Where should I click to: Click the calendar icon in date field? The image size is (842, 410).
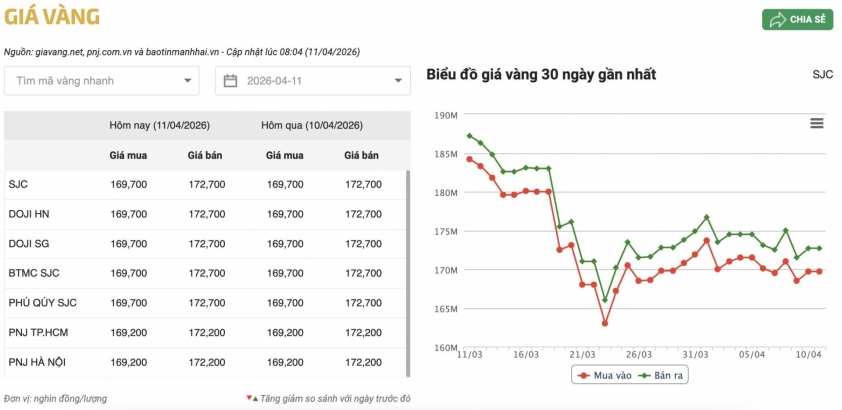[x=230, y=81]
